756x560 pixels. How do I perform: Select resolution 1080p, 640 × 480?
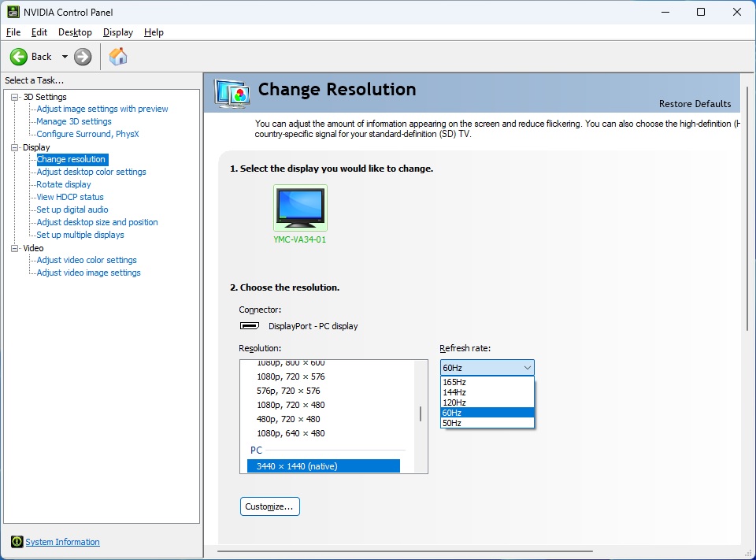(x=291, y=433)
